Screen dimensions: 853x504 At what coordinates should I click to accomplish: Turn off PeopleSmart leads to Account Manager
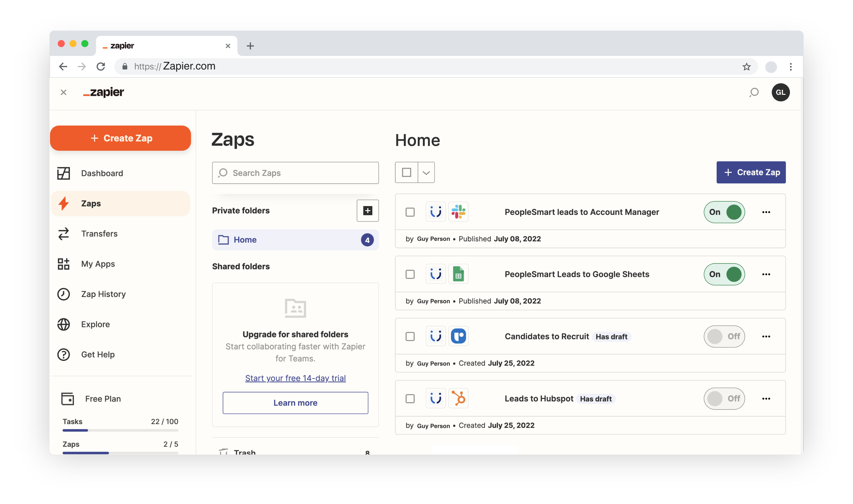click(724, 212)
